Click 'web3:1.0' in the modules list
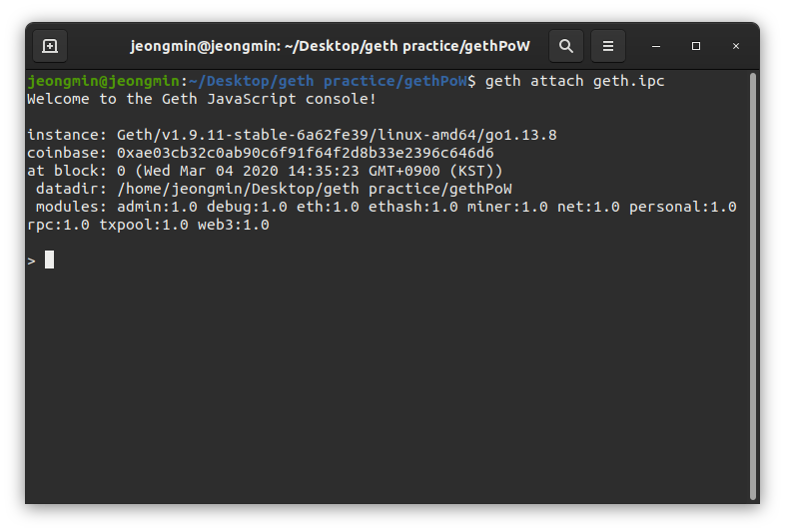 pyautogui.click(x=234, y=225)
